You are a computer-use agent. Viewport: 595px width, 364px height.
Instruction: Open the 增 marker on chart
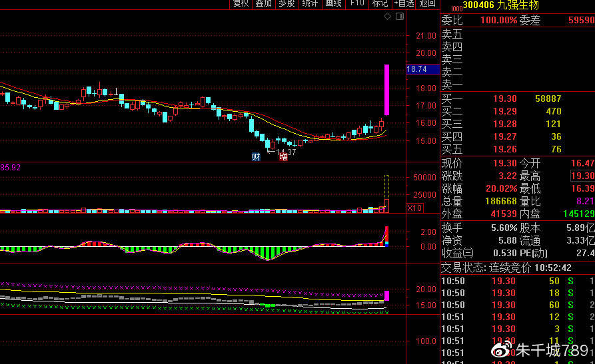click(x=283, y=156)
